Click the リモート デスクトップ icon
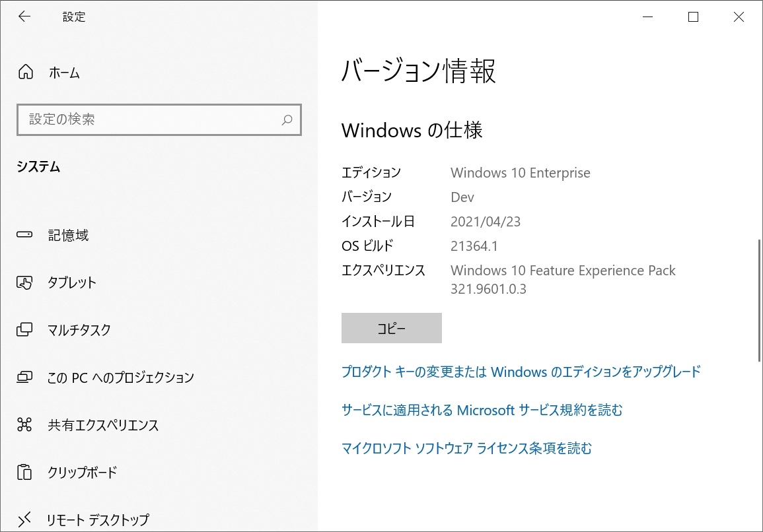Image resolution: width=763 pixels, height=532 pixels. click(x=24, y=519)
